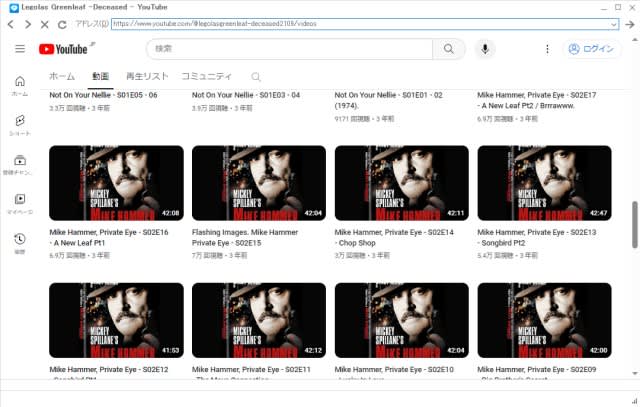The width and height of the screenshot is (640, 407).
Task: Open Not On Your Nellie S01E05 - 06
Action: [103, 95]
